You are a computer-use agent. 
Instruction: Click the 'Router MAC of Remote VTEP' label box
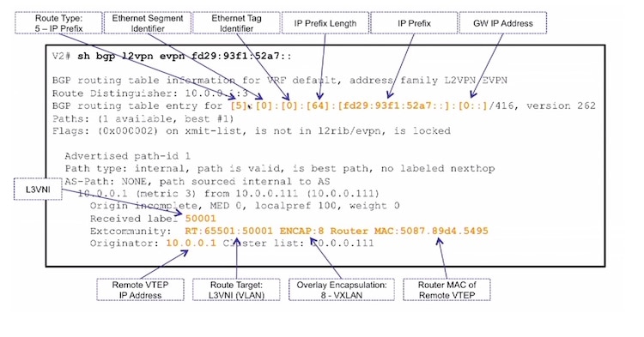click(x=447, y=290)
